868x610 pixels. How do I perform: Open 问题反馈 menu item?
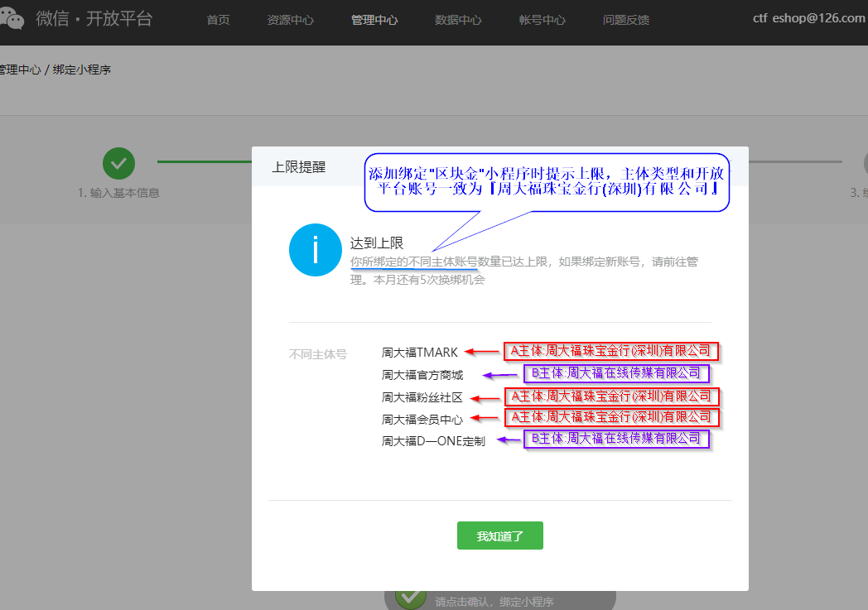[626, 20]
